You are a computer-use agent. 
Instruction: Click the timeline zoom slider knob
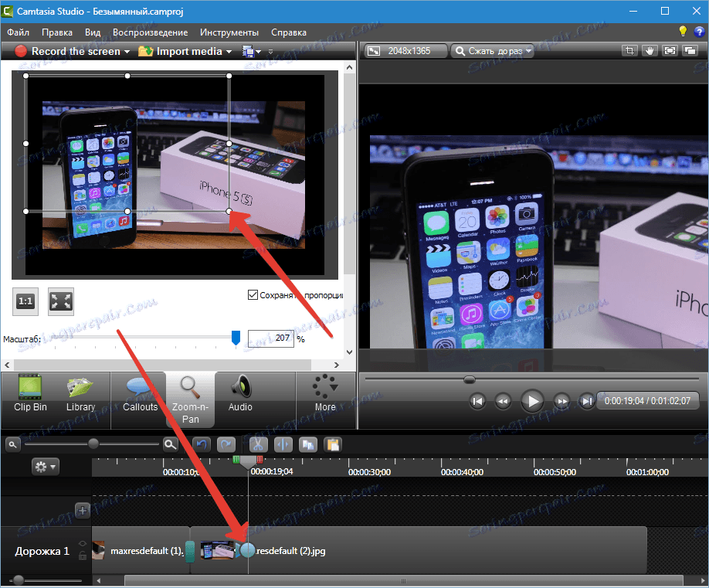93,444
